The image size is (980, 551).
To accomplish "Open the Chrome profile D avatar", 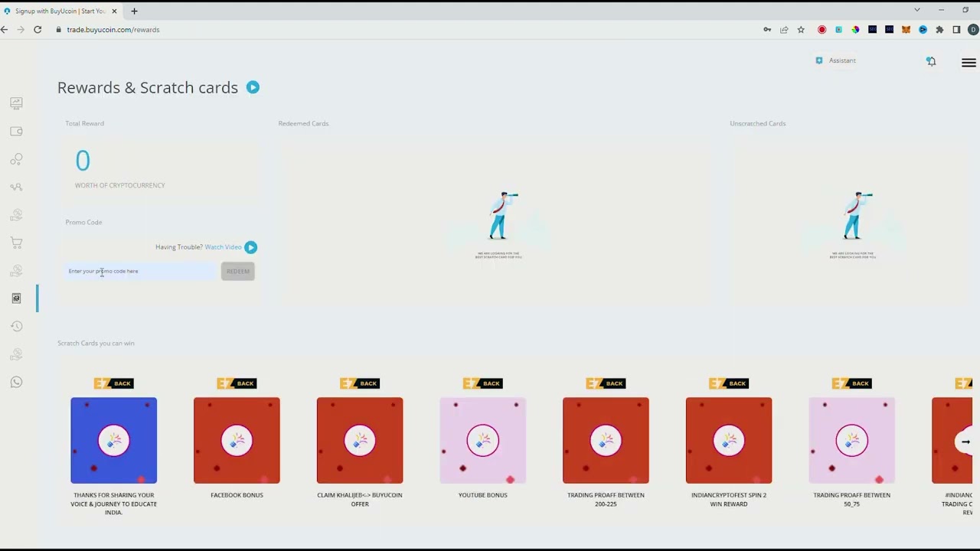I will click(973, 30).
